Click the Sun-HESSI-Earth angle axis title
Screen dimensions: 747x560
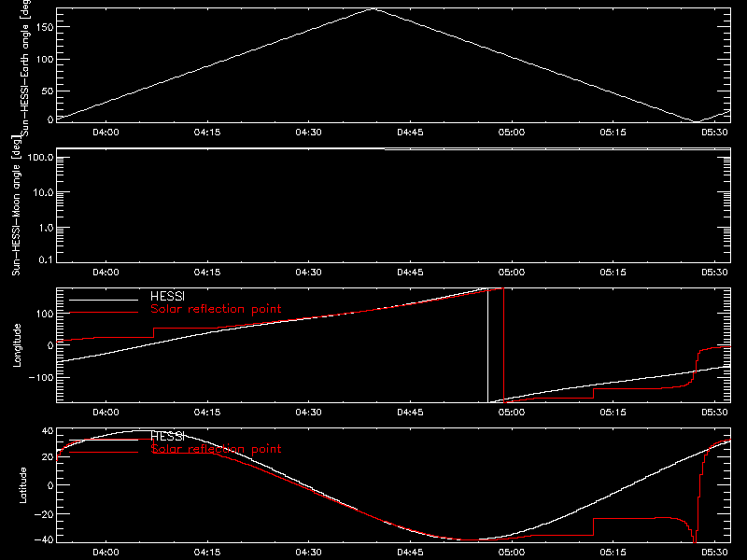tap(25, 66)
